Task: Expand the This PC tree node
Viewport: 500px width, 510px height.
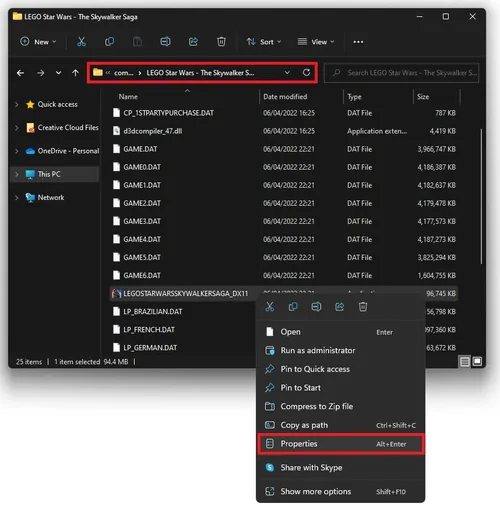Action: coord(17,174)
